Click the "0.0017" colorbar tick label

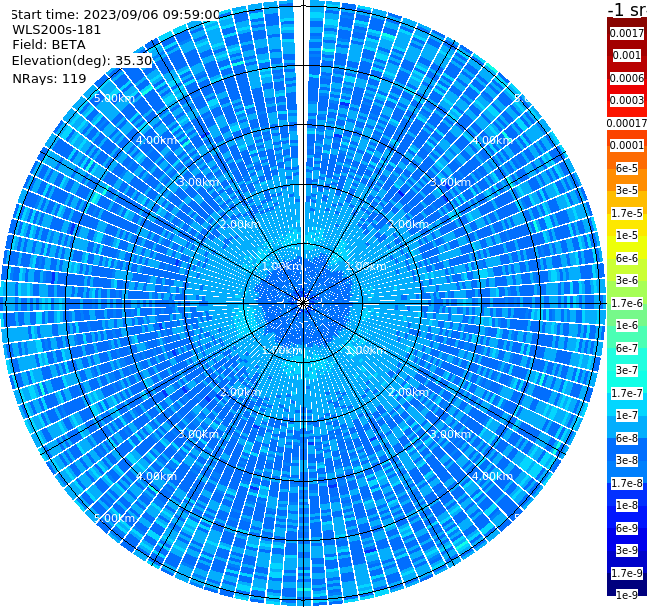pyautogui.click(x=627, y=33)
